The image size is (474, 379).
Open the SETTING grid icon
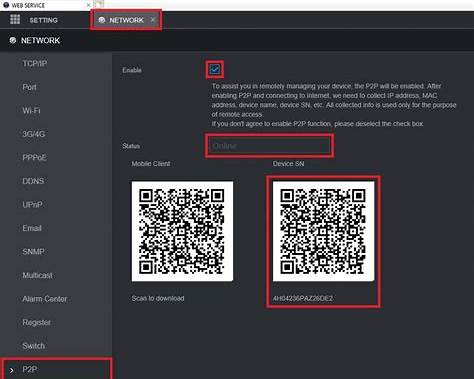[15, 20]
